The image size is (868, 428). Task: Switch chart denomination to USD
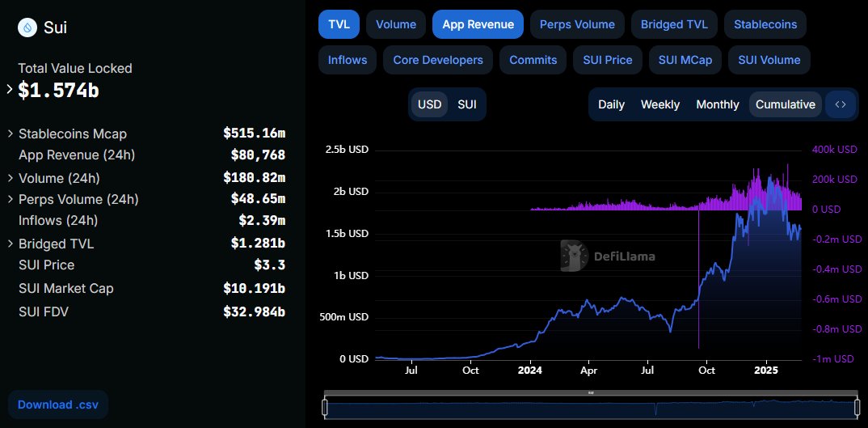429,104
